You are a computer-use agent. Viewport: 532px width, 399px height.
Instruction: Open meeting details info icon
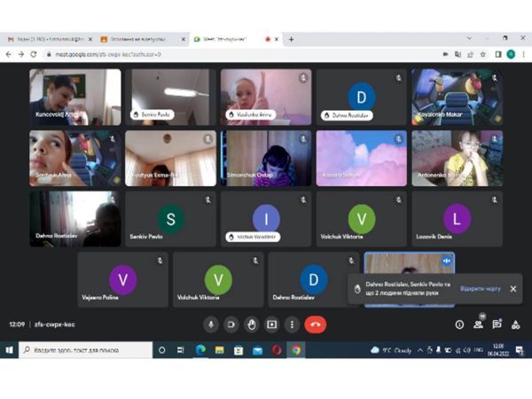459,325
